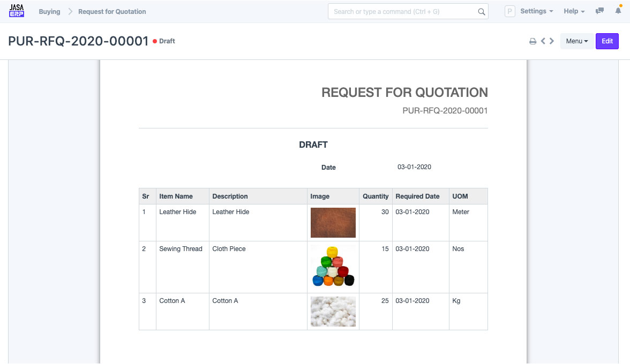Open the Leather Hide image thumbnail
The image size is (630, 364).
(x=333, y=223)
